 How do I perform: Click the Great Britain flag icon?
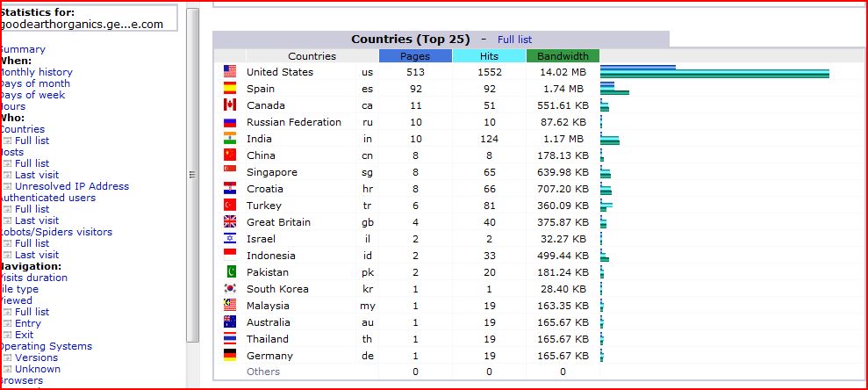[230, 221]
